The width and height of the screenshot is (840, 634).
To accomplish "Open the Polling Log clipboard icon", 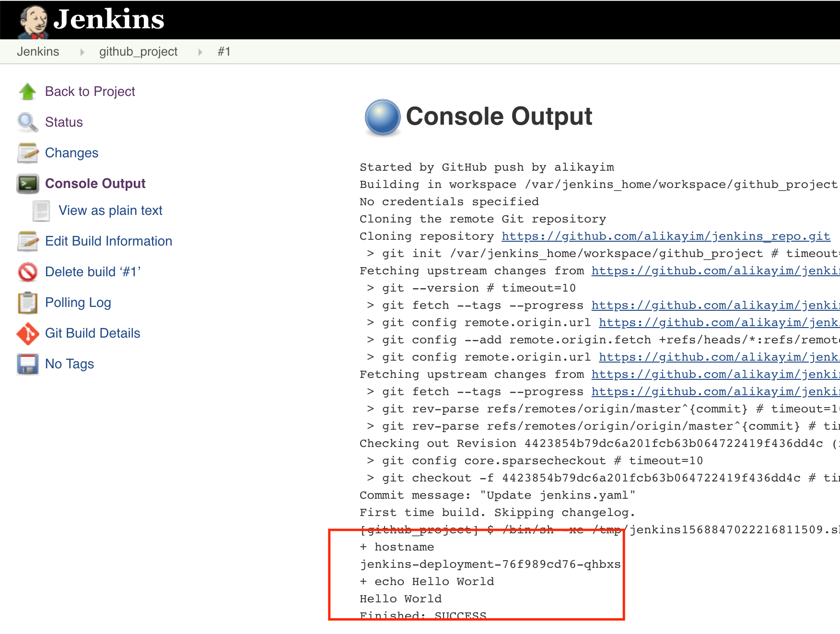I will (x=27, y=303).
